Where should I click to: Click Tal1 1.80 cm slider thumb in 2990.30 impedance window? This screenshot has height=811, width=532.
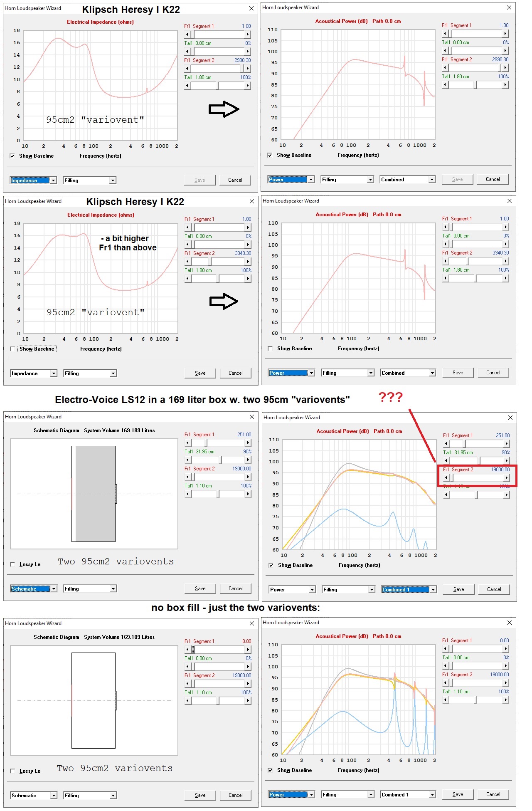pyautogui.click(x=217, y=86)
